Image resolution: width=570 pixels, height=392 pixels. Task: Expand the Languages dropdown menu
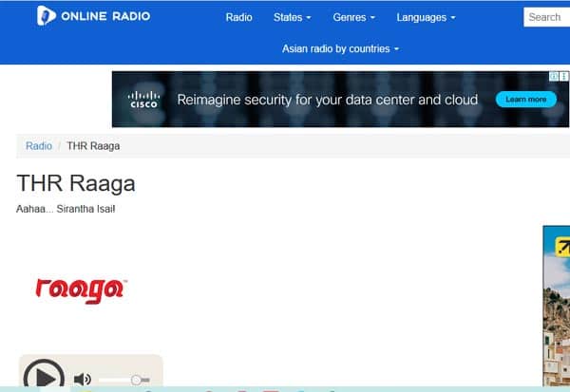[x=426, y=17]
